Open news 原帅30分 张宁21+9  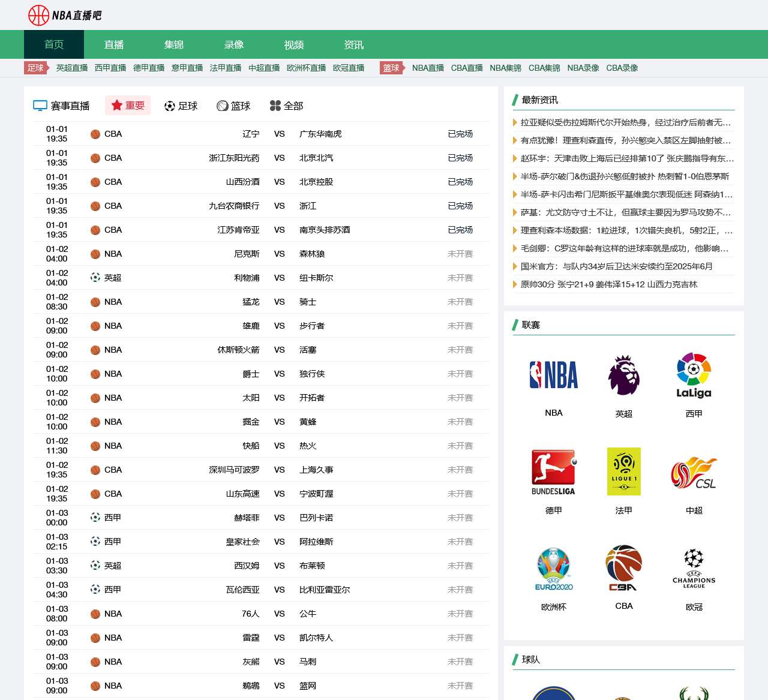[609, 284]
